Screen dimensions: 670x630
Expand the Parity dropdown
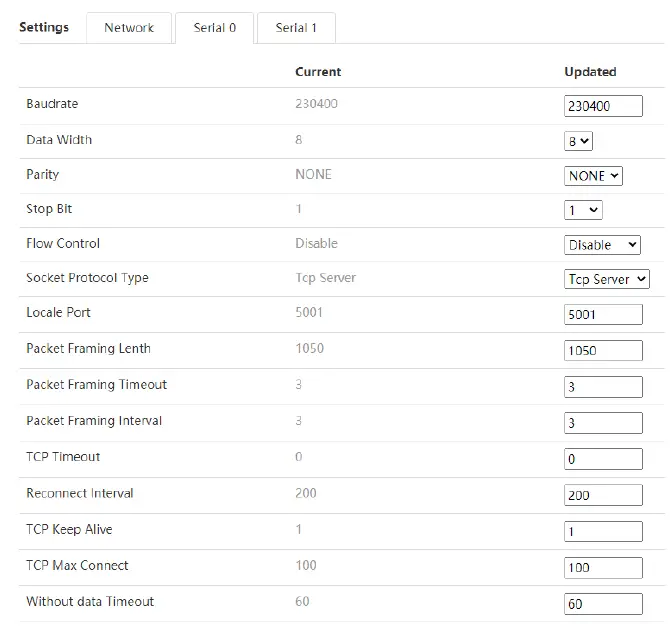click(x=594, y=176)
